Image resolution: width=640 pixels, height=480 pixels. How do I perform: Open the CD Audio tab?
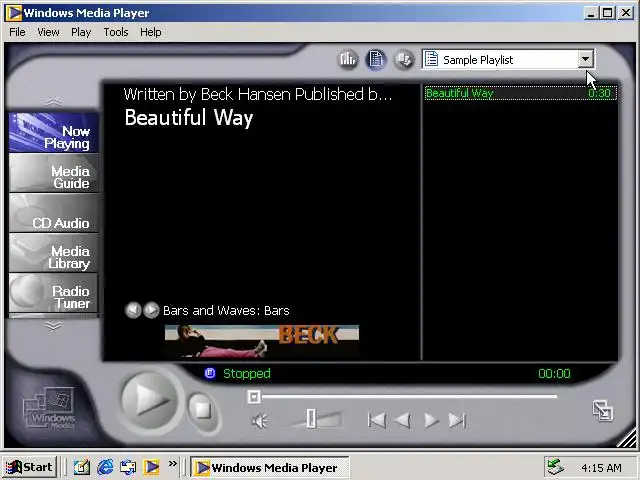pyautogui.click(x=53, y=213)
